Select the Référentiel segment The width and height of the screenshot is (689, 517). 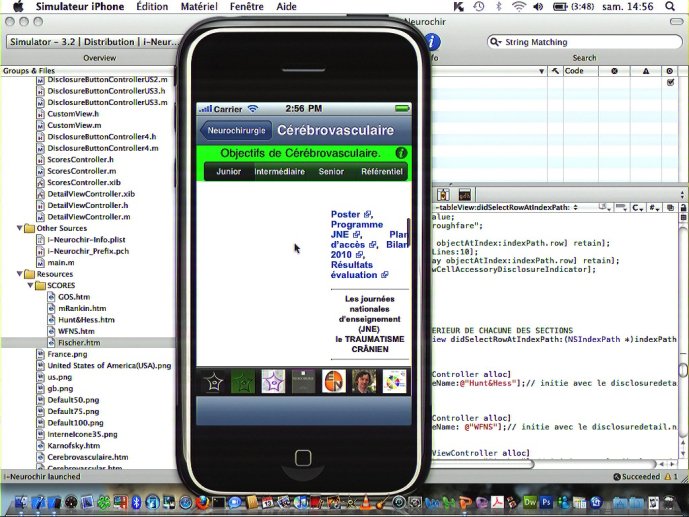(x=381, y=172)
